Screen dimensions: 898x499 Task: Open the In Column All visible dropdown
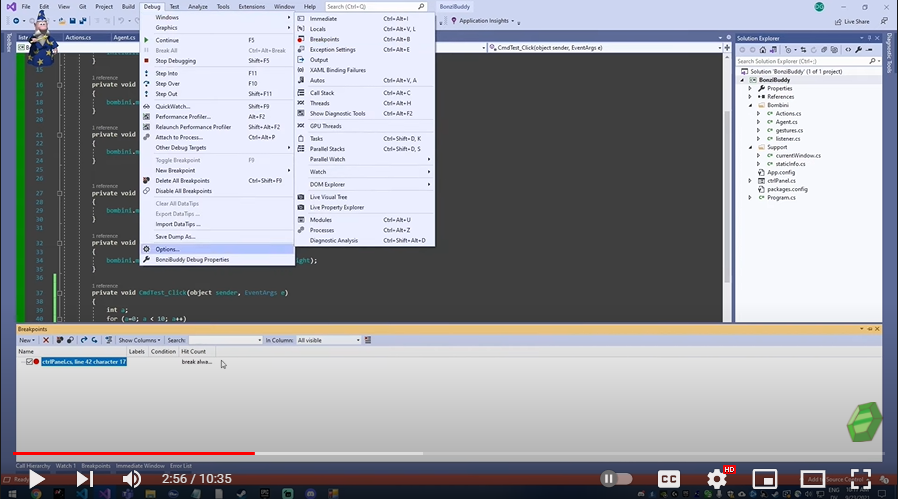(x=328, y=340)
